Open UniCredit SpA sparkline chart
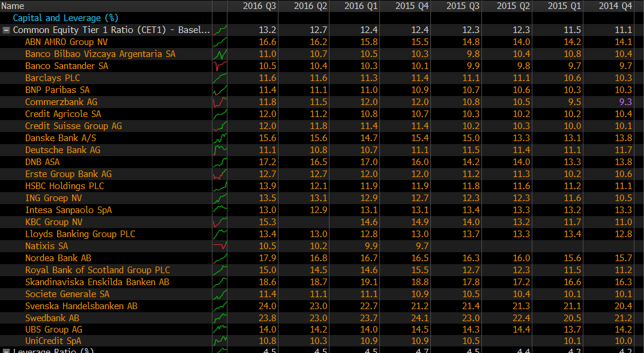The height and width of the screenshot is (353, 644). point(220,340)
